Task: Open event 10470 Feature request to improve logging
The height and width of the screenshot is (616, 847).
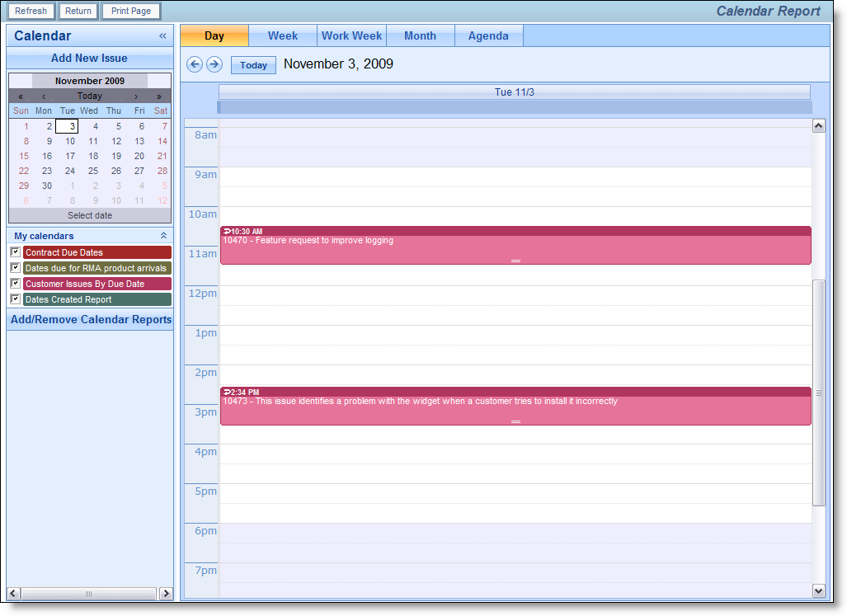Action: click(516, 245)
